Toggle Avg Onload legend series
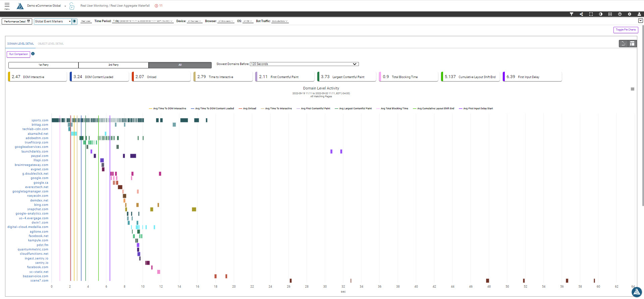 [247, 109]
